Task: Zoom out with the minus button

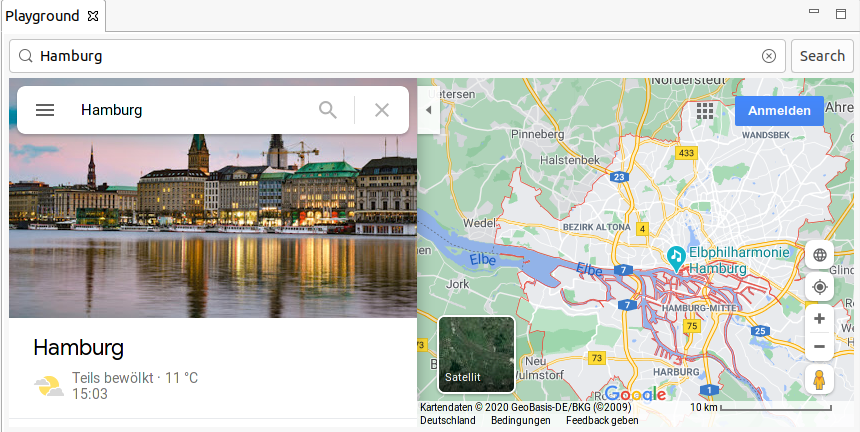Action: [x=819, y=346]
